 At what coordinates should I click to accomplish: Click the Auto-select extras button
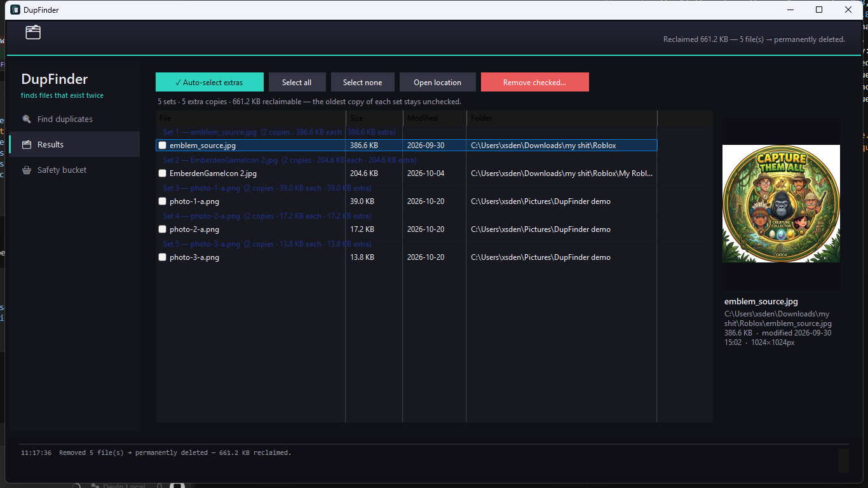tap(210, 82)
